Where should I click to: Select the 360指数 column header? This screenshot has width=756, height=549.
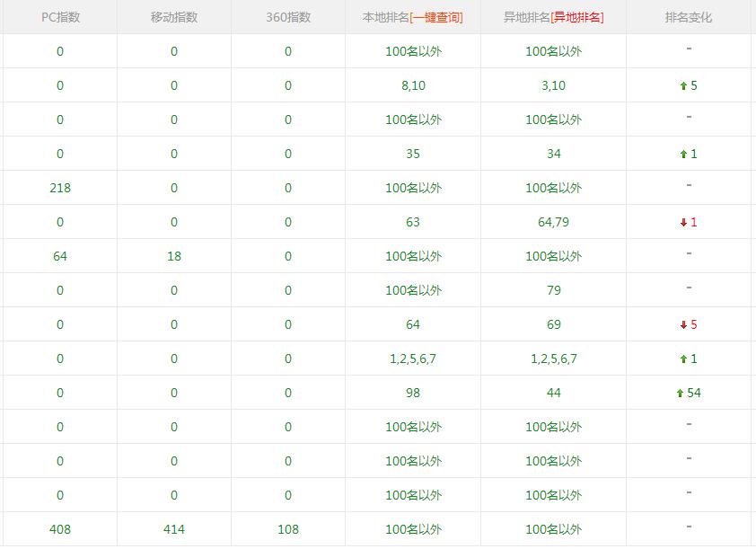tap(288, 17)
